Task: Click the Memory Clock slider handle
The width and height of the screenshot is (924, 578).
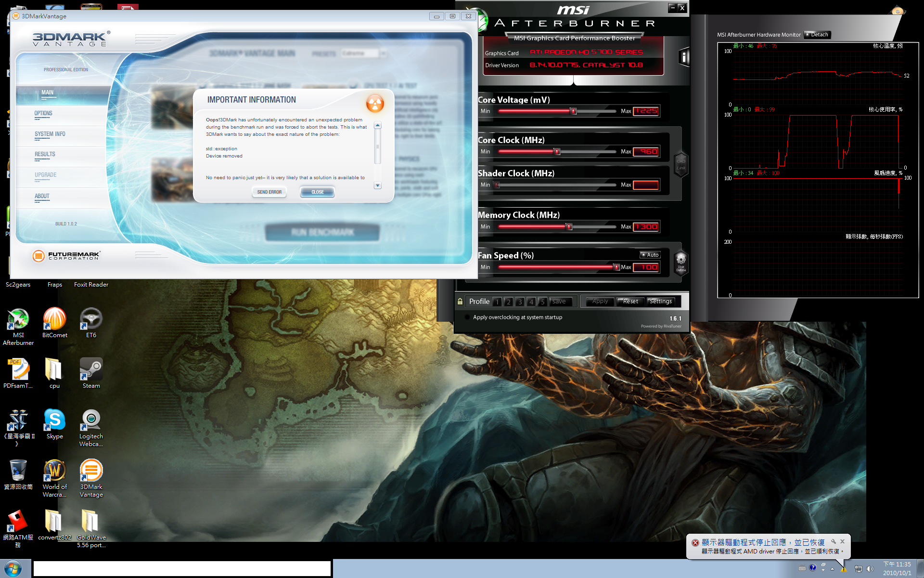Action: click(x=569, y=227)
